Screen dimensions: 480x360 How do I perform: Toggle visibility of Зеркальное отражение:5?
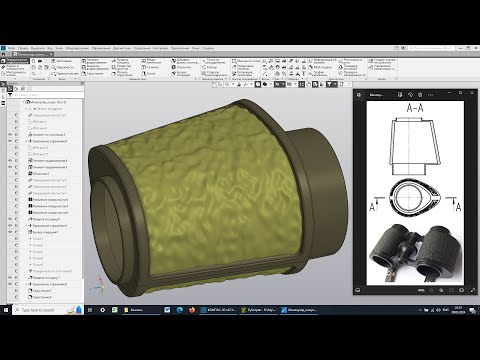(x=10, y=226)
